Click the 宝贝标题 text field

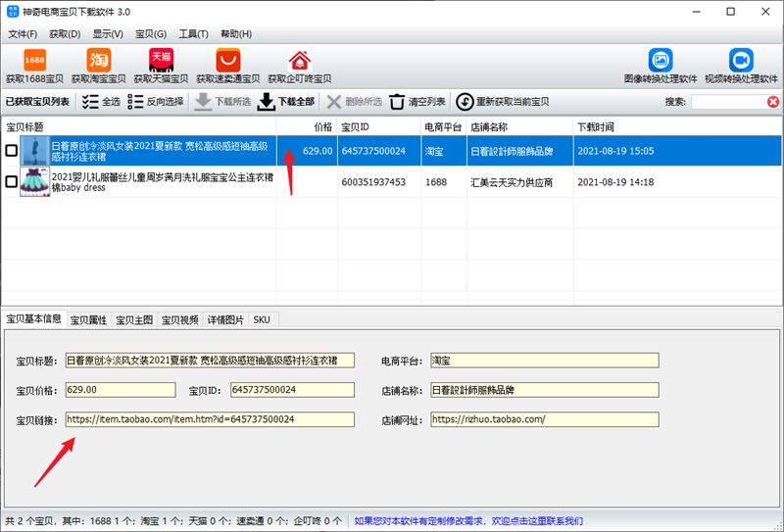[210, 361]
